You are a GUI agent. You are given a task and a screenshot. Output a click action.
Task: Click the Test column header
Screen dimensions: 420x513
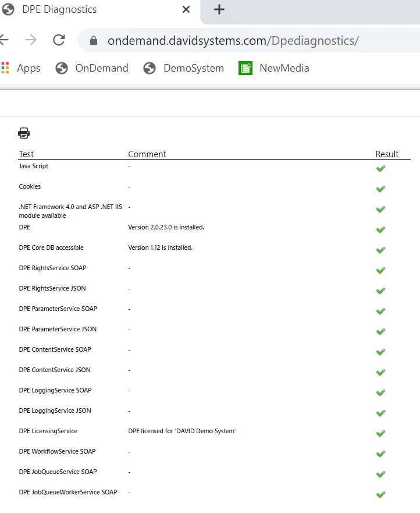pos(26,154)
